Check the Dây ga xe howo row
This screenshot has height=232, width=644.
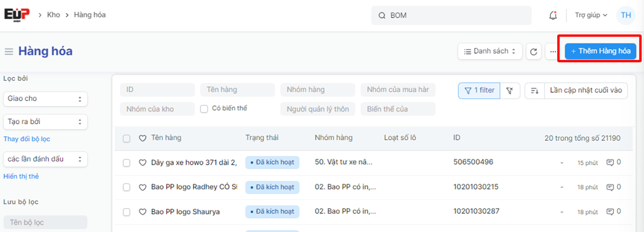click(x=127, y=162)
